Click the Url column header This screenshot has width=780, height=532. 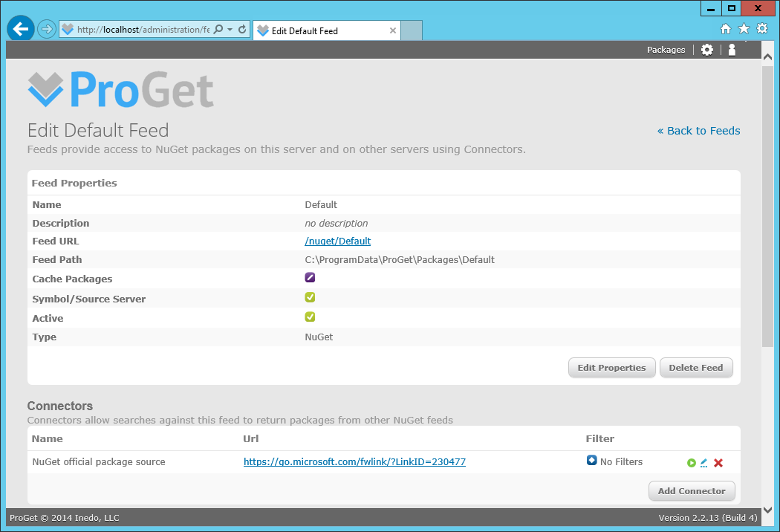coord(251,439)
